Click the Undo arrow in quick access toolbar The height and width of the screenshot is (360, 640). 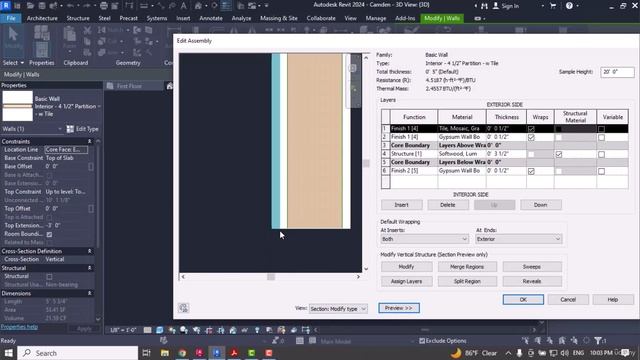70,6
